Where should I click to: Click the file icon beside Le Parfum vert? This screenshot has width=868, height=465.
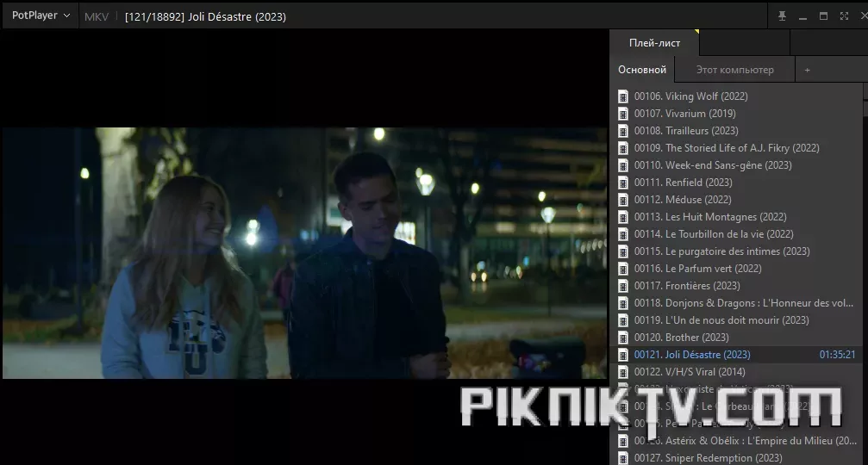point(622,268)
